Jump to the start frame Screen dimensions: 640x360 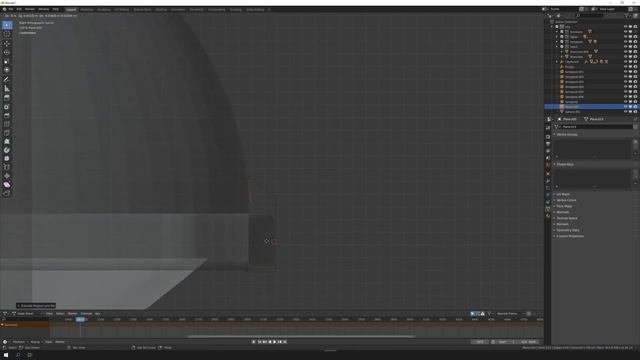pos(259,342)
